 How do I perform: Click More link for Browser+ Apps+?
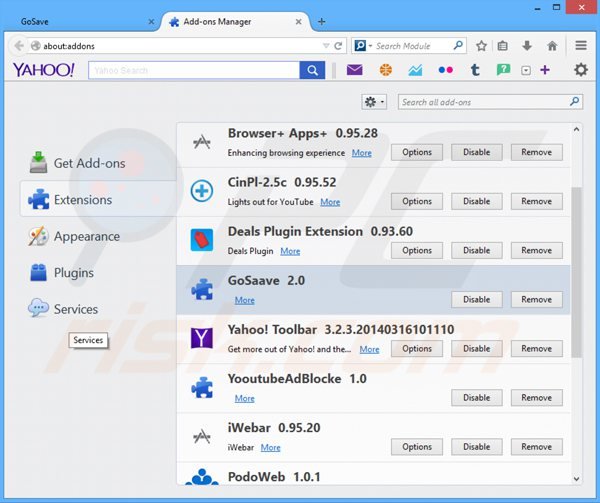(x=362, y=153)
